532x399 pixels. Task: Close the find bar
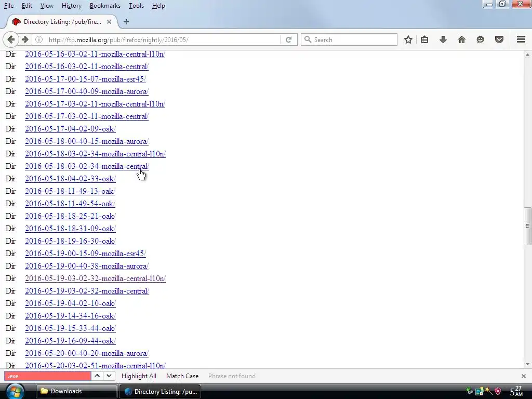point(524,376)
